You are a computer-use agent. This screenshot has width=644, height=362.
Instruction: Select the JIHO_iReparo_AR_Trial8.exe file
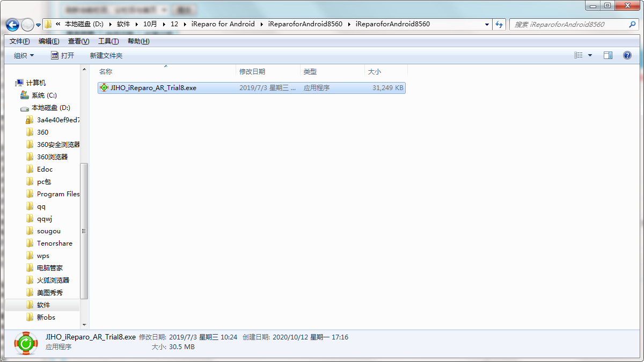point(251,87)
